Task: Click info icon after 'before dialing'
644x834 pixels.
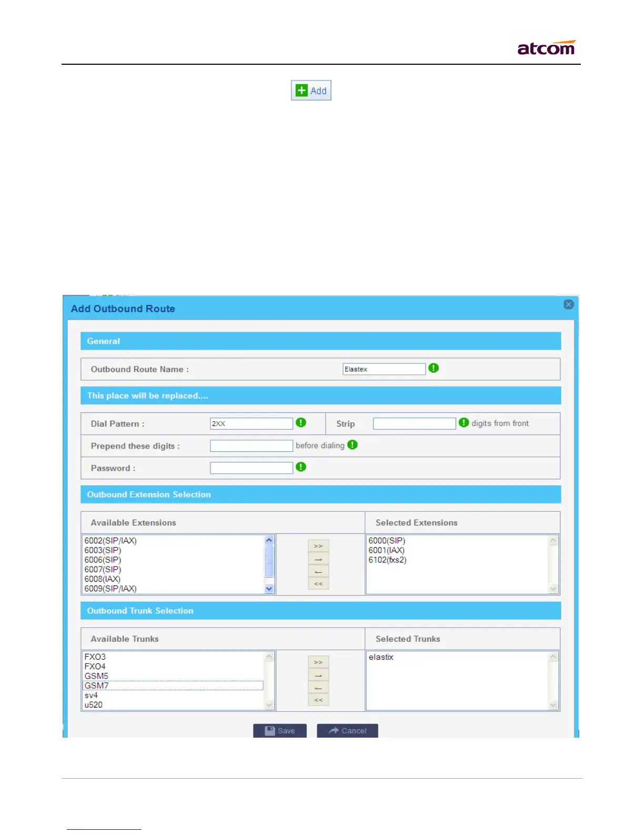Action: tap(353, 445)
